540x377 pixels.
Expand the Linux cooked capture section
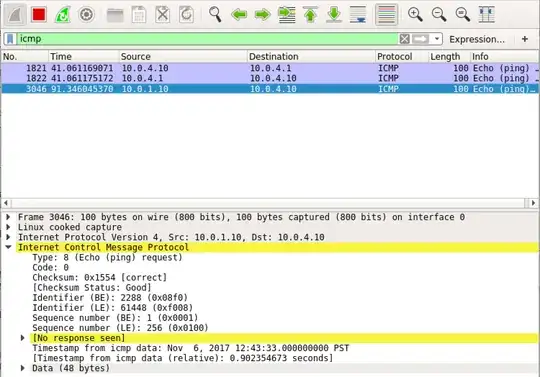pyautogui.click(x=8, y=227)
